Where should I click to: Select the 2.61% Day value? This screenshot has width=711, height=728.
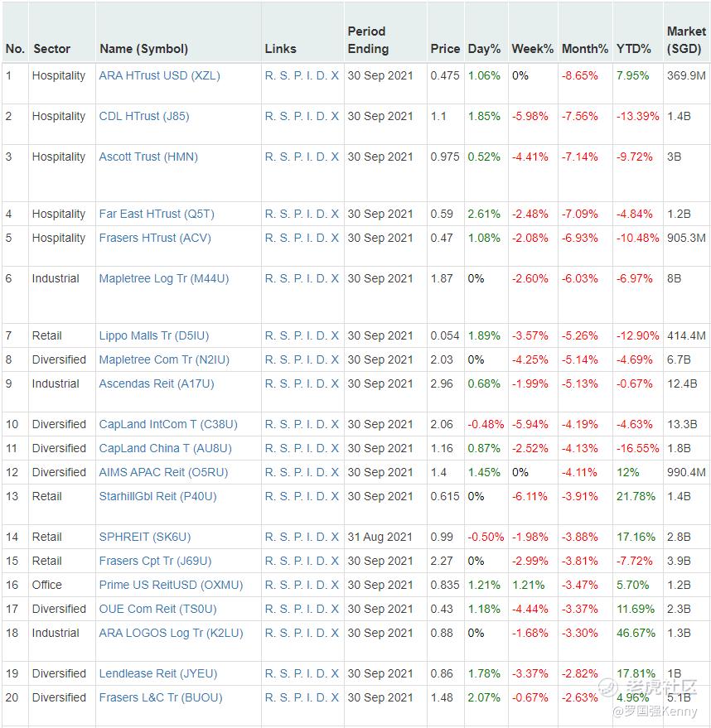point(484,214)
